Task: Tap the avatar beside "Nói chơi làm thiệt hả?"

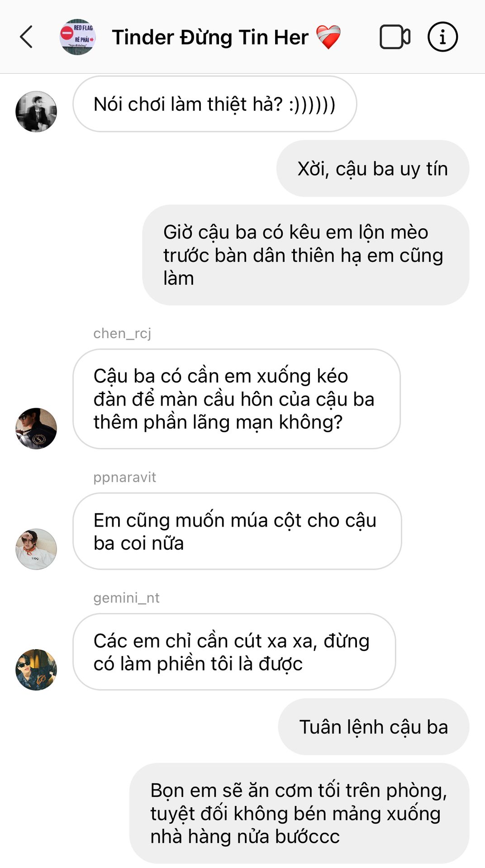Action: [x=36, y=111]
